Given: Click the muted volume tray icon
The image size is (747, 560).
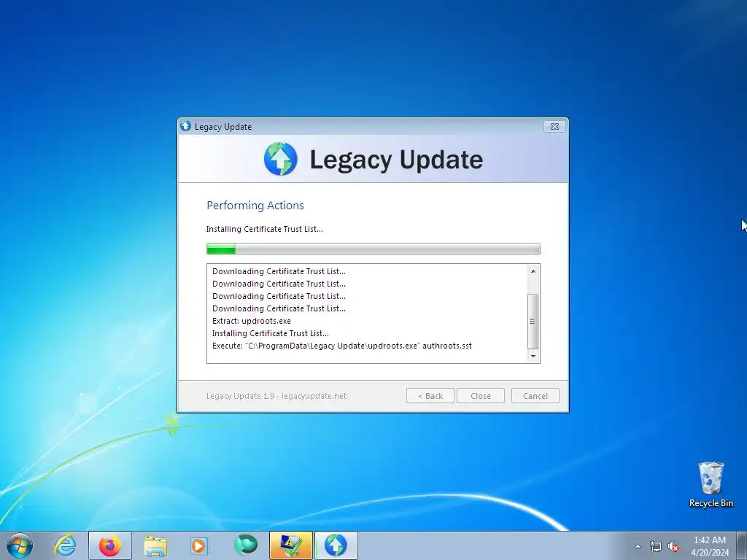Looking at the screenshot, I should coord(673,546).
